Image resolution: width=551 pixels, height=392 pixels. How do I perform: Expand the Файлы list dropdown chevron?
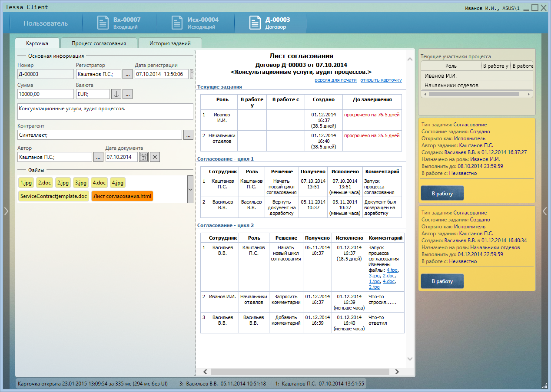coord(190,189)
